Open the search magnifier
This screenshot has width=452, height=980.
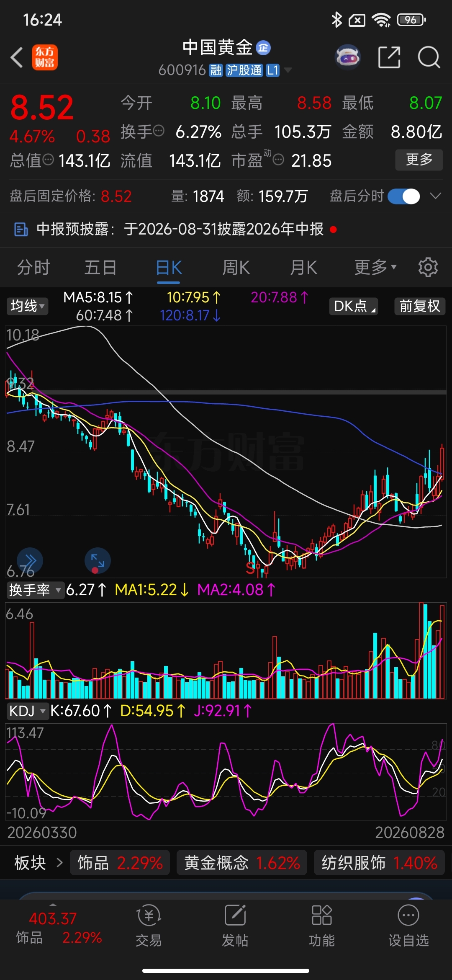pos(429,57)
